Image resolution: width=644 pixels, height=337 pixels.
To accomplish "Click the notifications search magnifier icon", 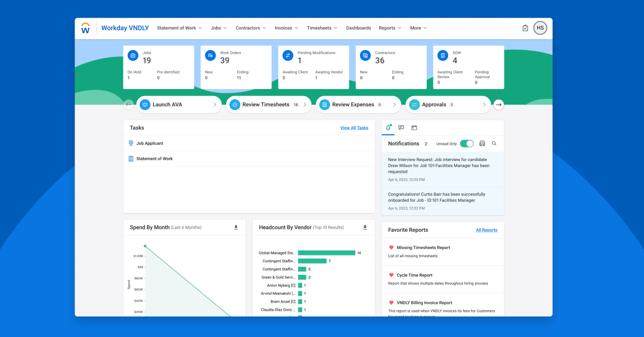I will pos(494,144).
